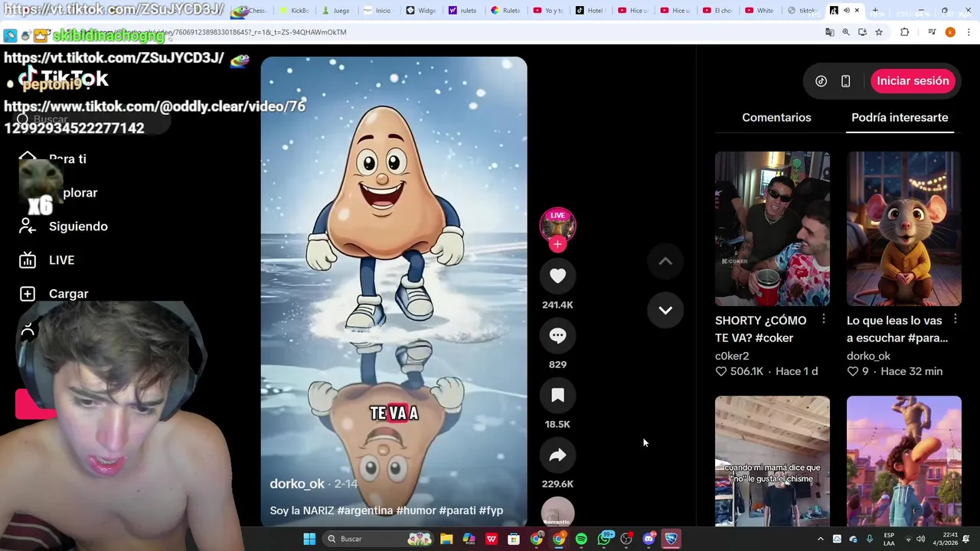Open more options for SHORTY video card
Viewport: 980px width, 551px height.
tap(824, 319)
